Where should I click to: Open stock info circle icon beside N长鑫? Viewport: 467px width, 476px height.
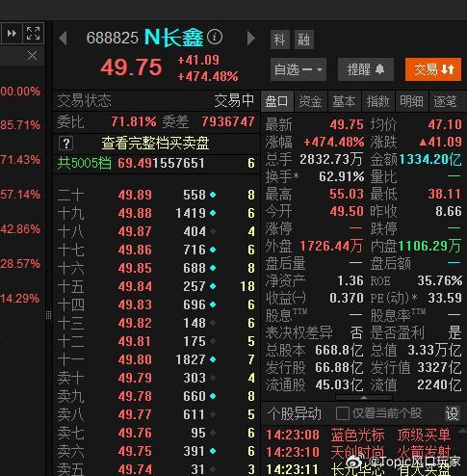click(215, 37)
